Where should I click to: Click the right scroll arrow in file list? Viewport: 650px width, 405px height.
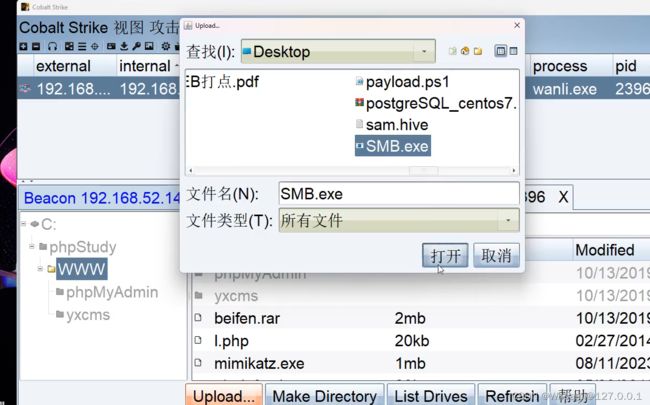(x=514, y=170)
